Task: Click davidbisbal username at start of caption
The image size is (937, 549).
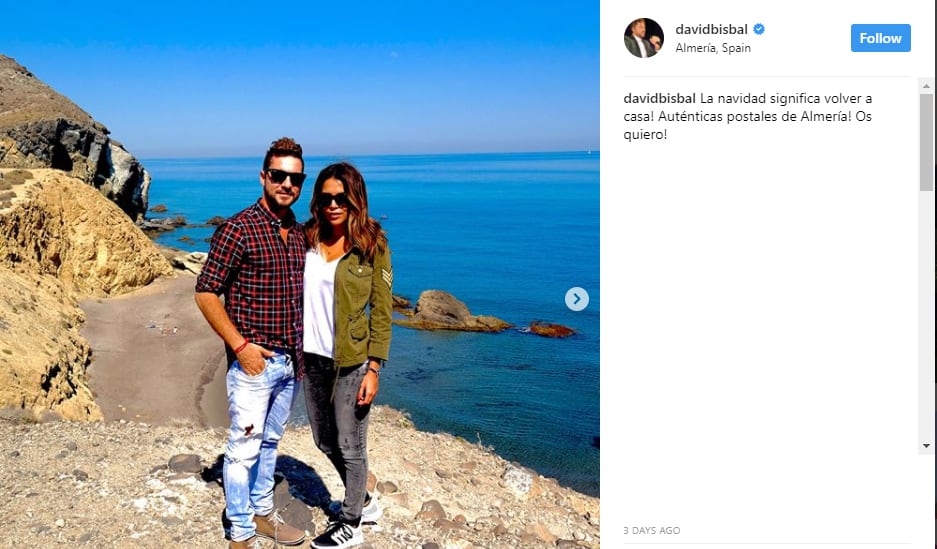Action: click(659, 99)
